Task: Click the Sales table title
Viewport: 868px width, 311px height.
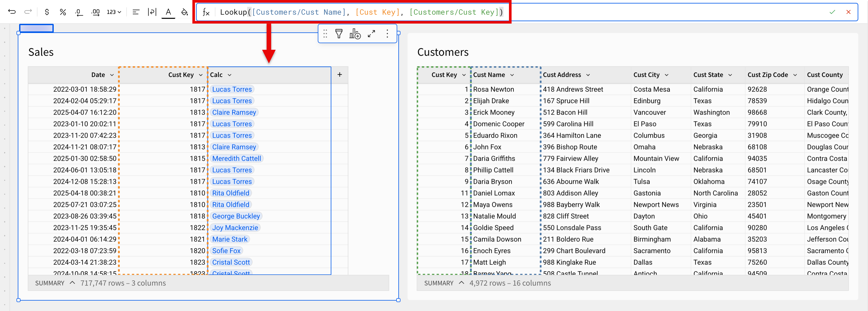Action: 41,52
